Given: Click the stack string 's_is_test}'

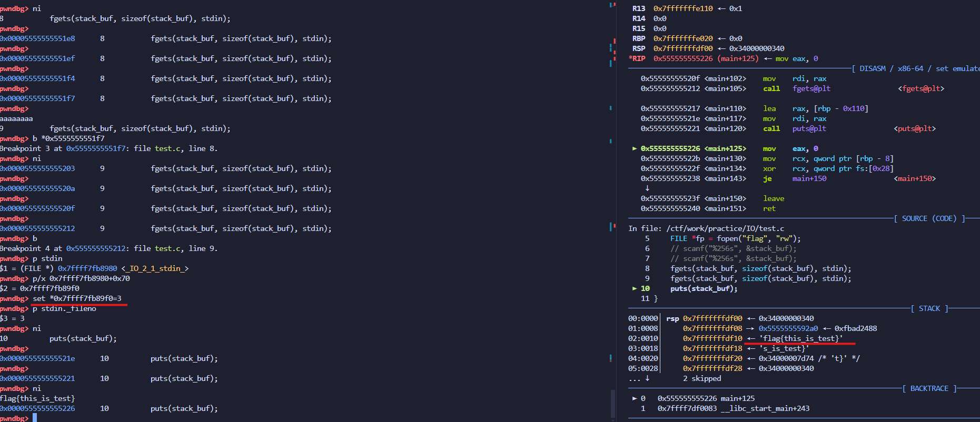Looking at the screenshot, I should click(x=784, y=348).
